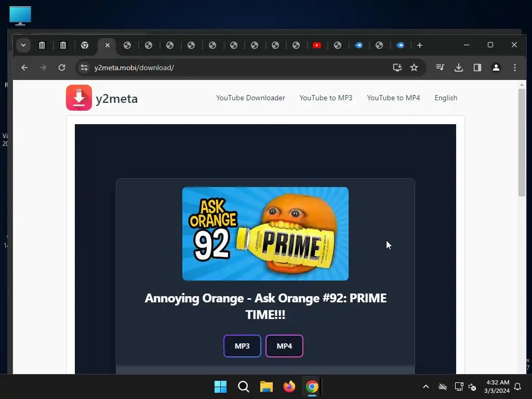This screenshot has height=399, width=532.
Task: Open the clock showing 4:32 AM
Action: [x=497, y=387]
